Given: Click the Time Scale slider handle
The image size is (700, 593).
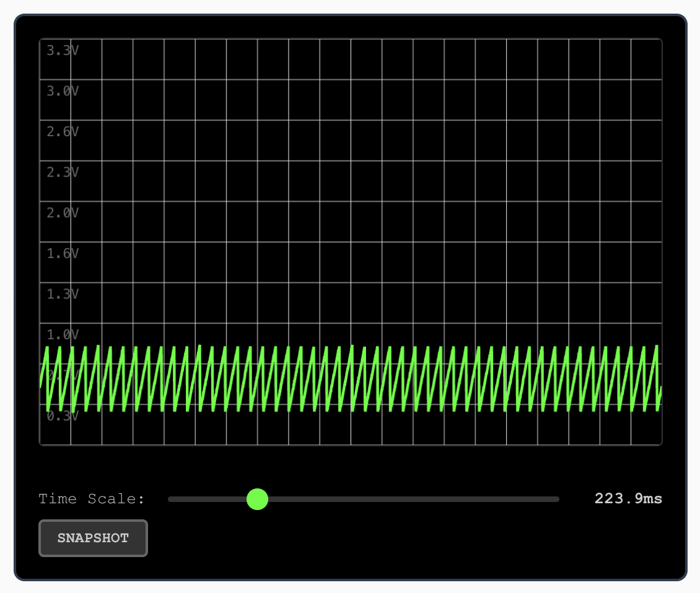Looking at the screenshot, I should [257, 499].
